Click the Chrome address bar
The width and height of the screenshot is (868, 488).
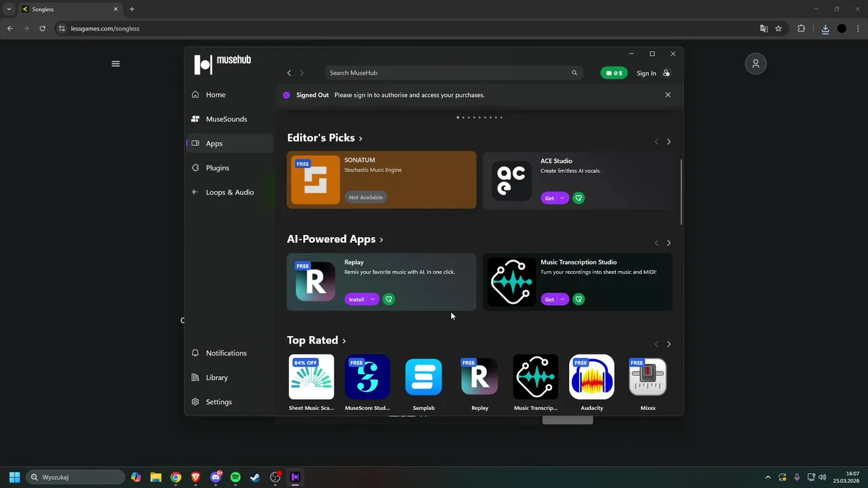click(406, 28)
